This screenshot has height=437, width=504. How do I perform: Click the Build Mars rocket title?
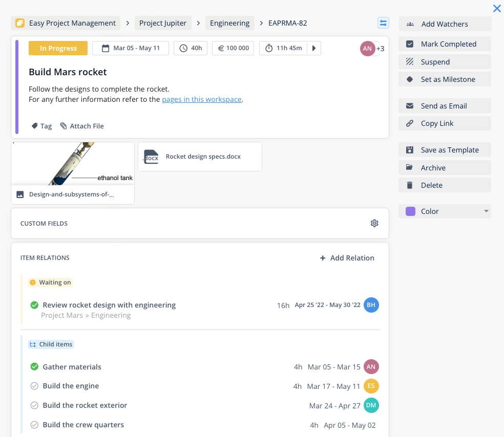click(x=68, y=72)
